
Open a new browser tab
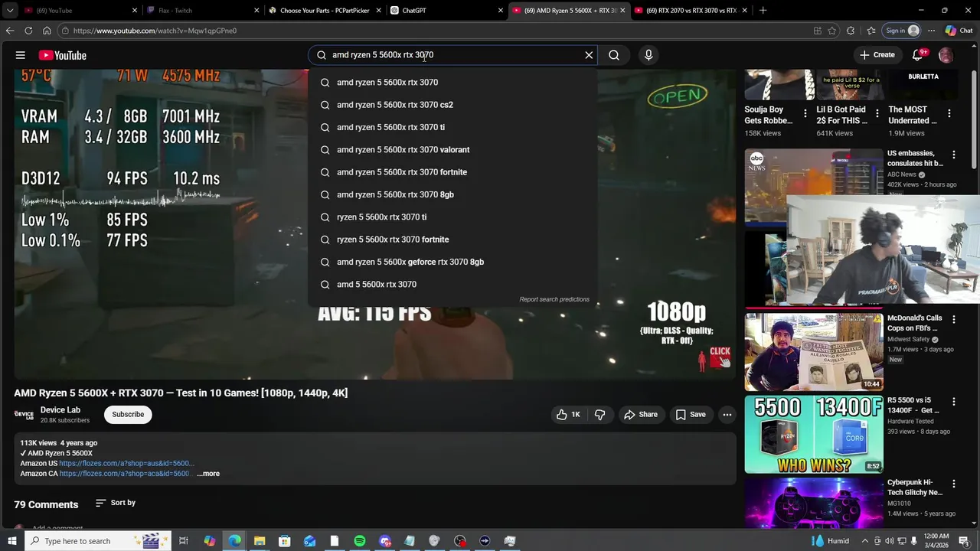pos(763,11)
